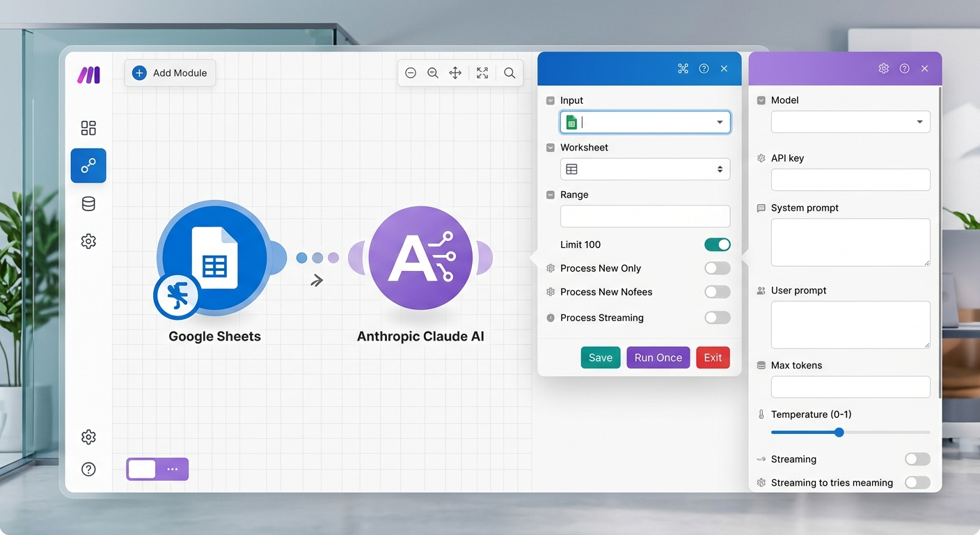This screenshot has height=535, width=980.
Task: Click the database icon in the left sidebar
Action: 88,203
